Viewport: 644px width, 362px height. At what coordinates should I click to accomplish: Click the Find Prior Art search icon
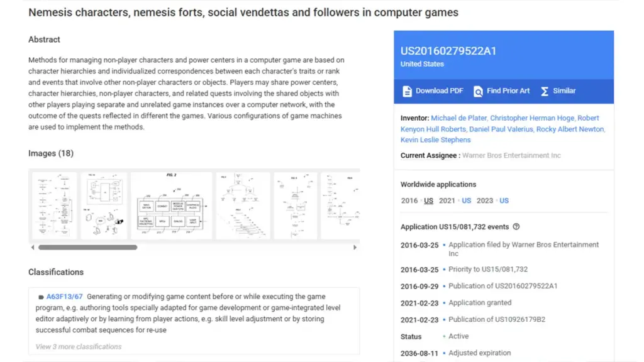click(478, 91)
